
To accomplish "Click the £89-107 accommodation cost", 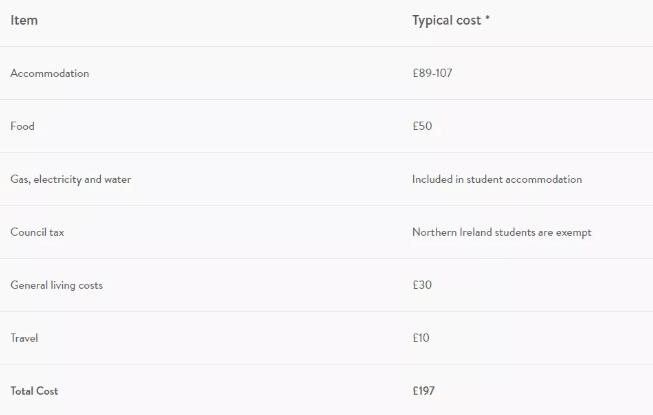I will click(433, 73).
